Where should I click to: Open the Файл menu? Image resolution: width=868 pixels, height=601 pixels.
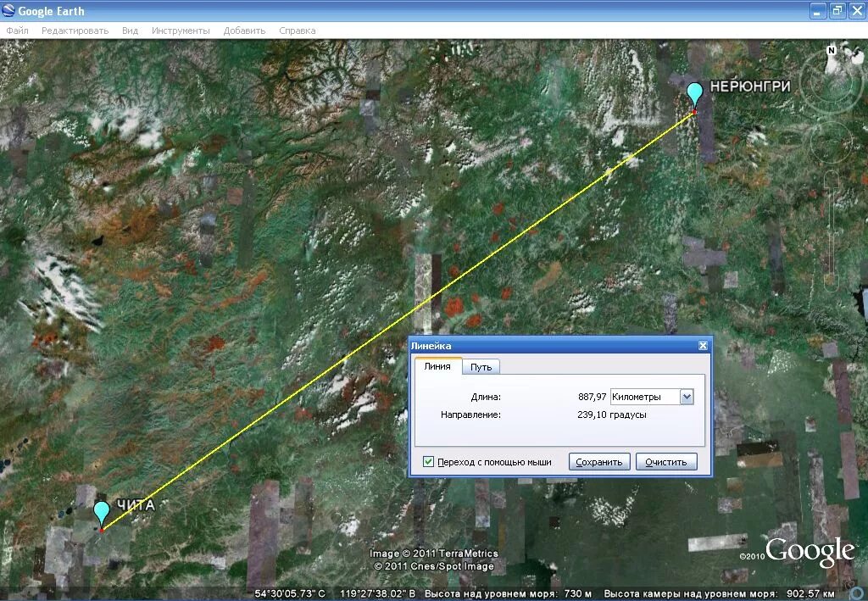pos(17,31)
